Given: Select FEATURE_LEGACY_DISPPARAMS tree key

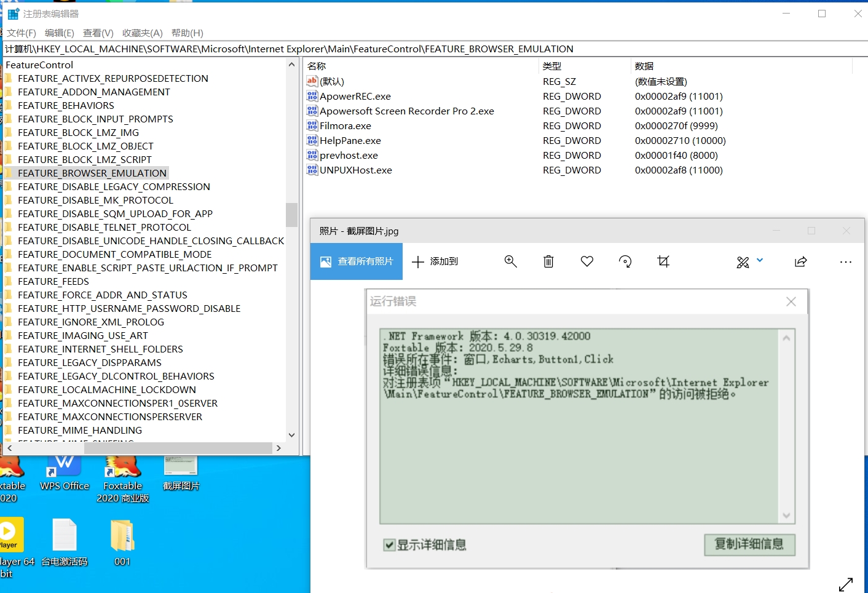Looking at the screenshot, I should pyautogui.click(x=90, y=363).
